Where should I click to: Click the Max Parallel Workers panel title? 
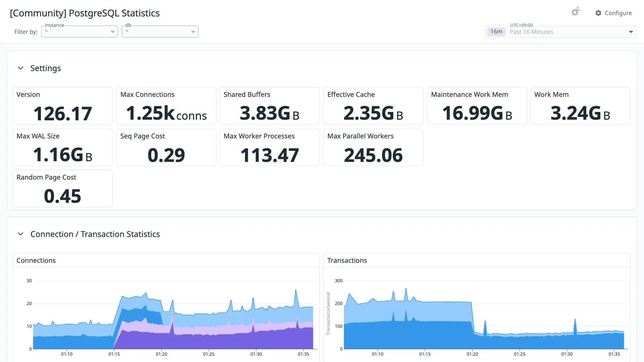coord(360,136)
